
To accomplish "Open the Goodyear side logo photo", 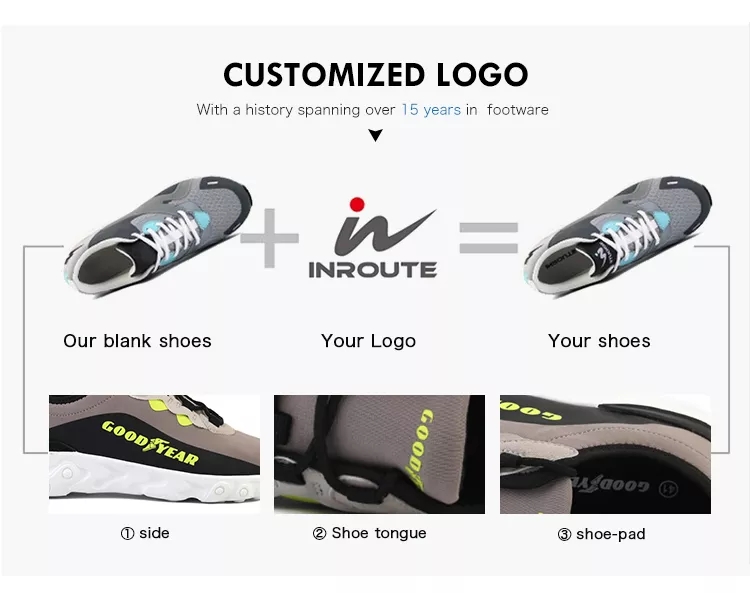I will (154, 454).
